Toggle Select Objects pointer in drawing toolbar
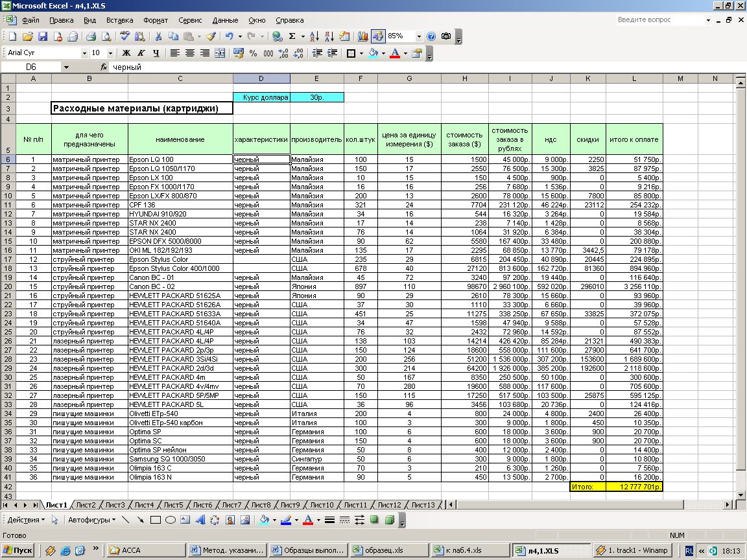 click(x=54, y=520)
